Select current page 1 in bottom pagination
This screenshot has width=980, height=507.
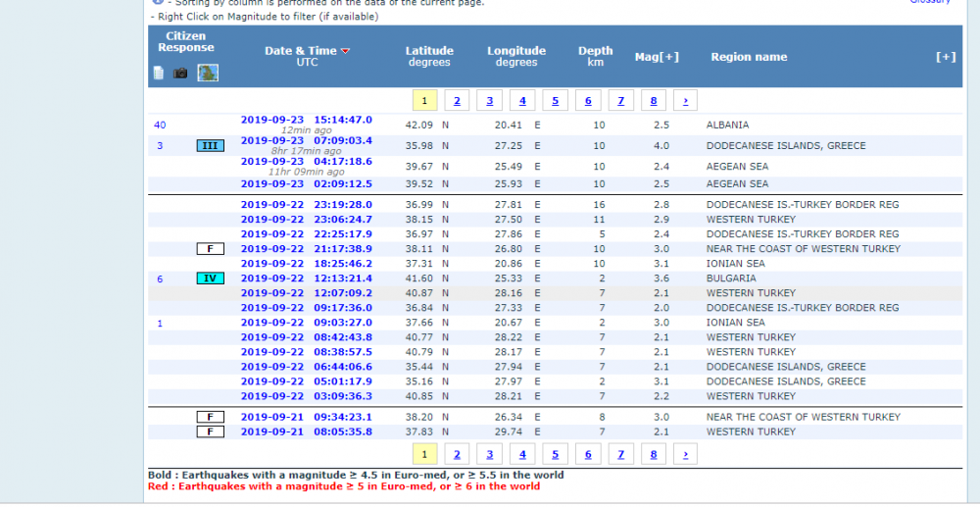[423, 454]
